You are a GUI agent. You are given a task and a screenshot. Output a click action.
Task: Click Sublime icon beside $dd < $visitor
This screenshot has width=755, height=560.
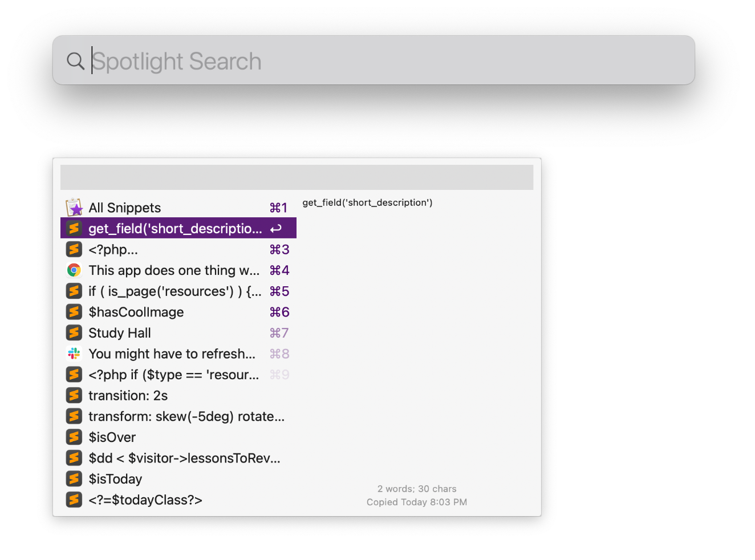tap(74, 458)
